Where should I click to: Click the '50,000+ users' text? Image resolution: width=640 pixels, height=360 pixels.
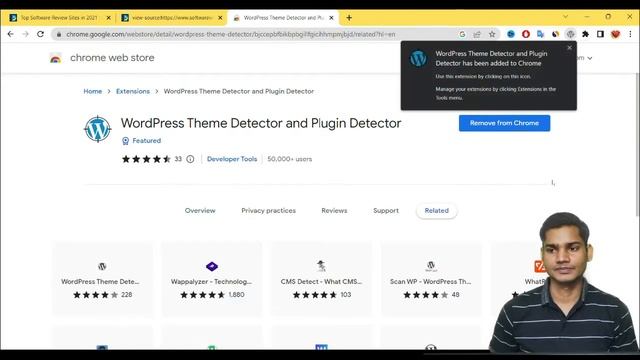[x=289, y=159]
